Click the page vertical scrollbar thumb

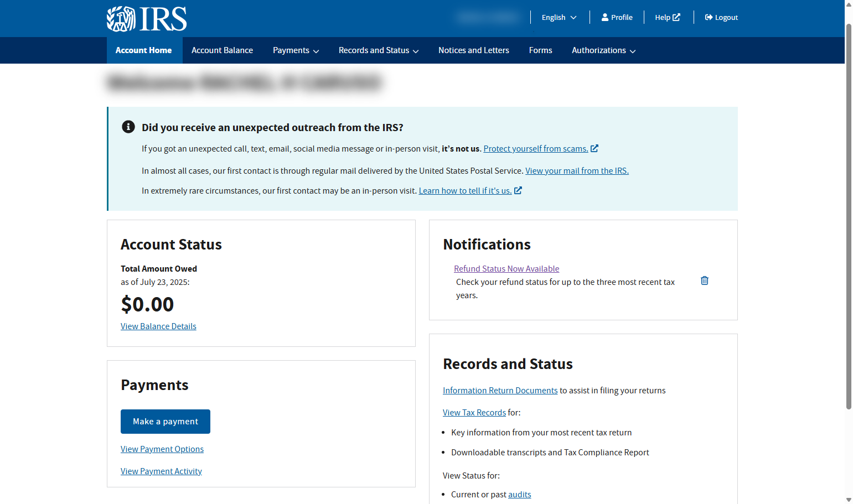point(849,216)
